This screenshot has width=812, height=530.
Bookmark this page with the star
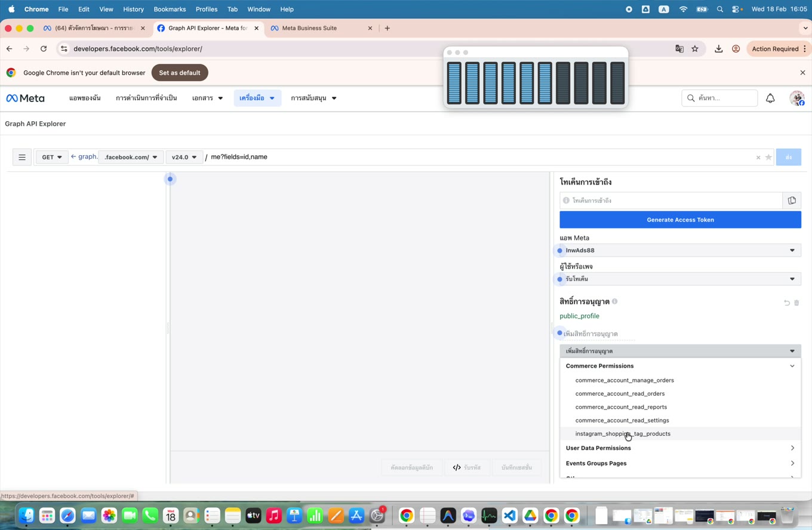695,49
